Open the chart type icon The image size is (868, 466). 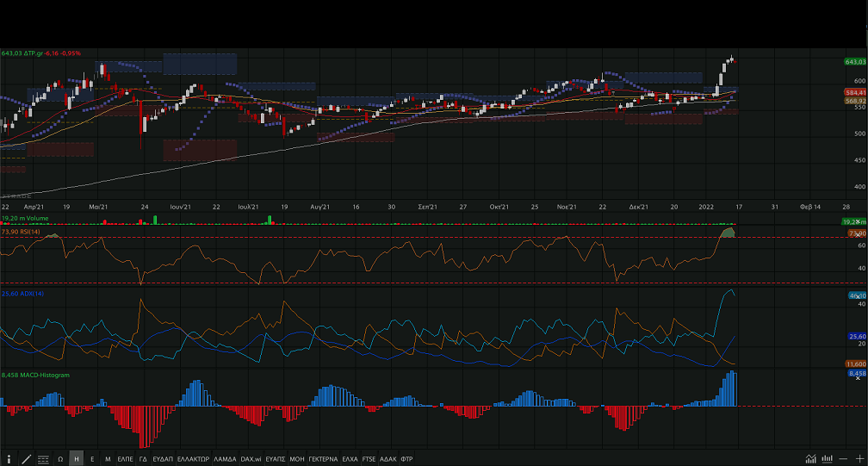[x=811, y=458]
